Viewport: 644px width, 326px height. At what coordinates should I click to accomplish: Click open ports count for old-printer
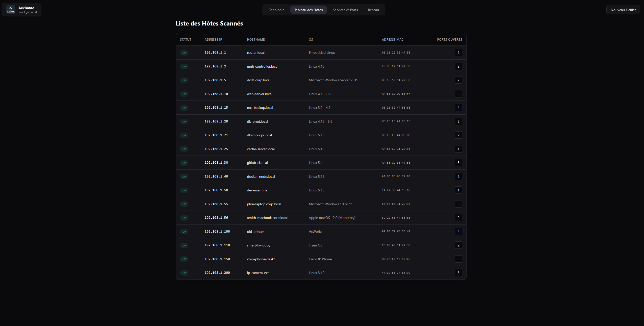click(458, 232)
